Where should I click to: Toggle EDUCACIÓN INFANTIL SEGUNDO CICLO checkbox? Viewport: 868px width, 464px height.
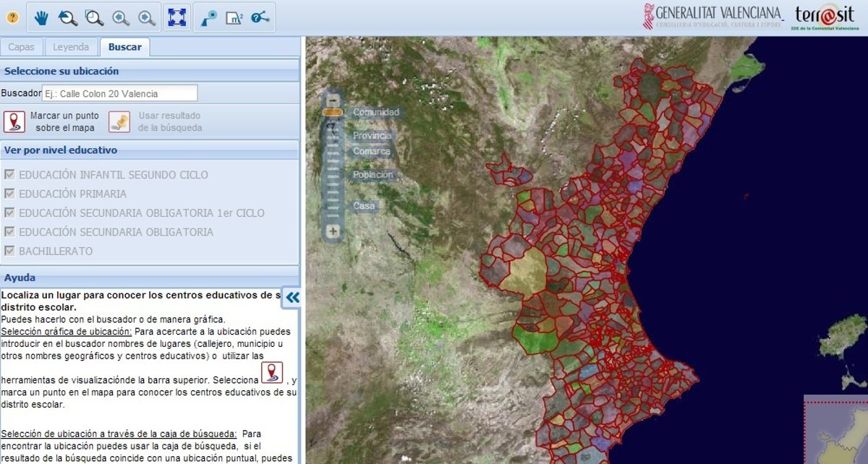click(9, 175)
